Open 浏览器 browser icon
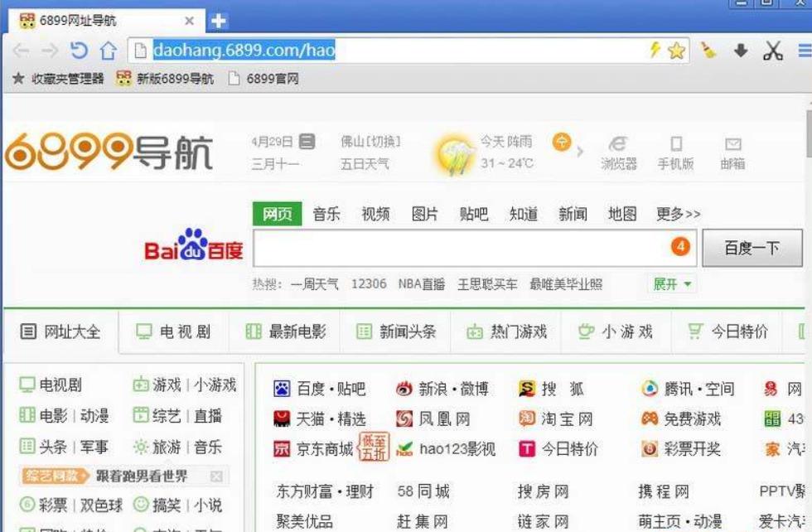The width and height of the screenshot is (812, 532). 619,152
